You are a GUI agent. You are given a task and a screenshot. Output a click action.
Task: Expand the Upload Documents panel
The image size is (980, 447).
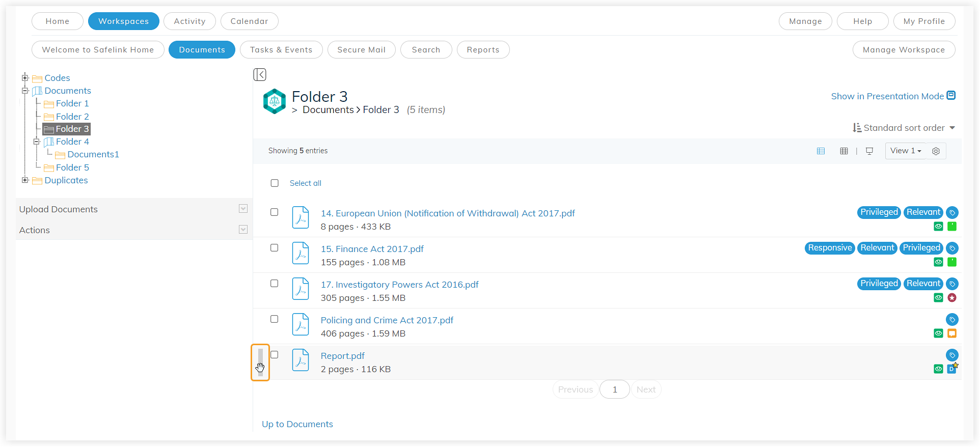[243, 209]
